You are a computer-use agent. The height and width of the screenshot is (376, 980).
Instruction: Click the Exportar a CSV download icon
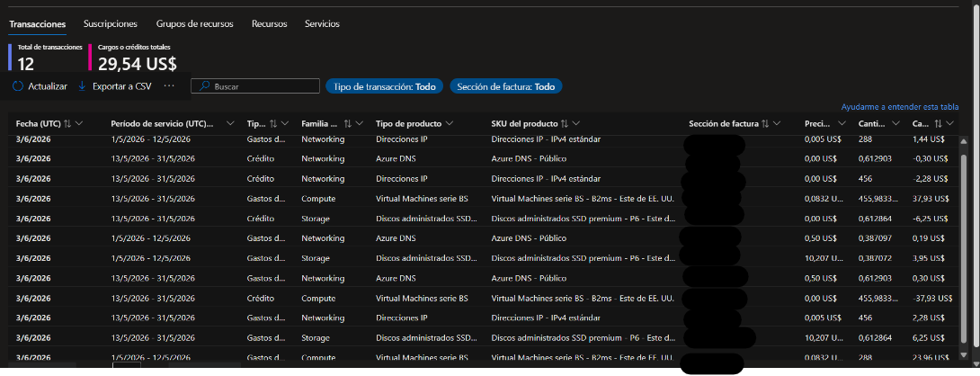pyautogui.click(x=82, y=86)
